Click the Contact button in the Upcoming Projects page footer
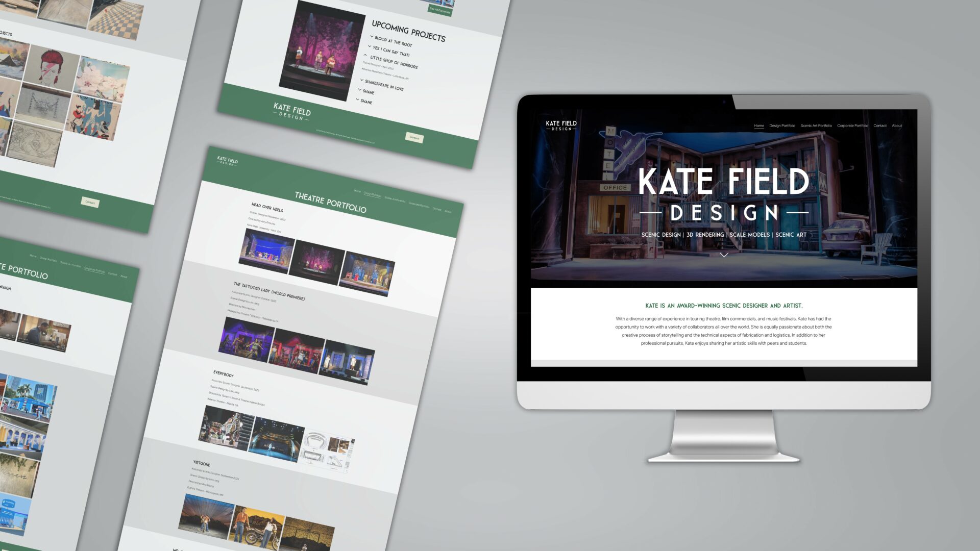Viewport: 980px width, 551px height. (414, 137)
